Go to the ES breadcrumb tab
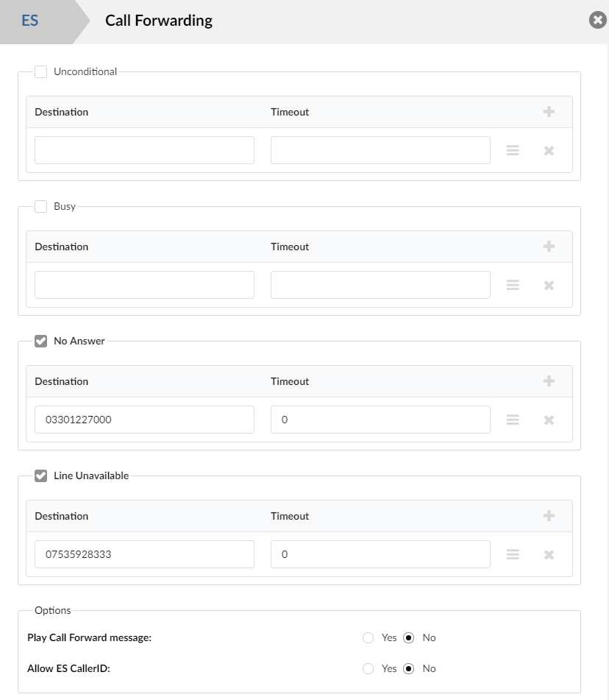Screen dimensions: 609x700 [30, 21]
